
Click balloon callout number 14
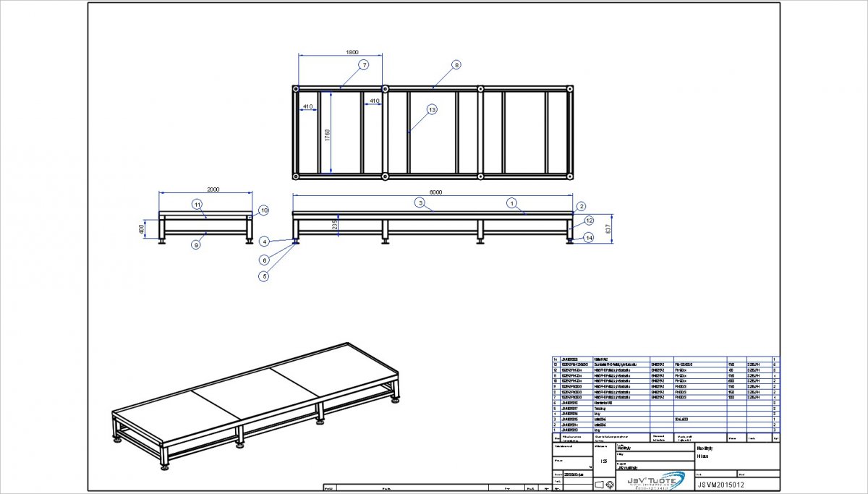[x=589, y=237]
